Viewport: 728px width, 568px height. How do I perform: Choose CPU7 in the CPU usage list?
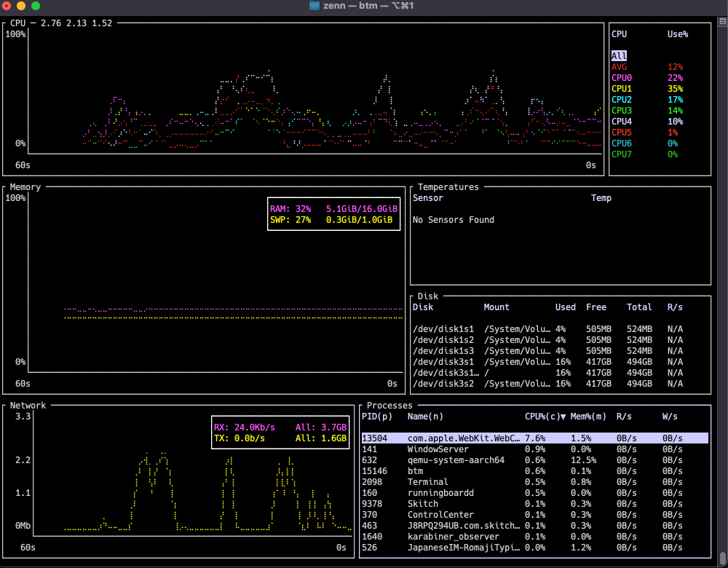tap(622, 154)
